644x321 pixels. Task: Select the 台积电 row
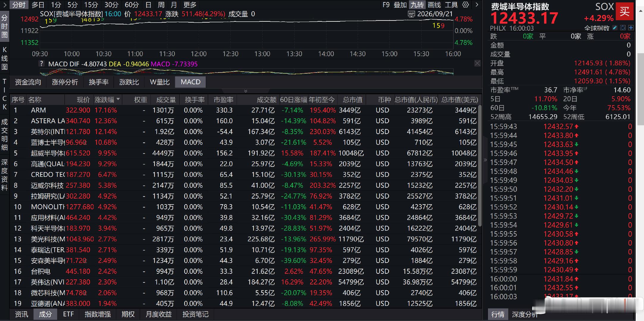point(244,271)
